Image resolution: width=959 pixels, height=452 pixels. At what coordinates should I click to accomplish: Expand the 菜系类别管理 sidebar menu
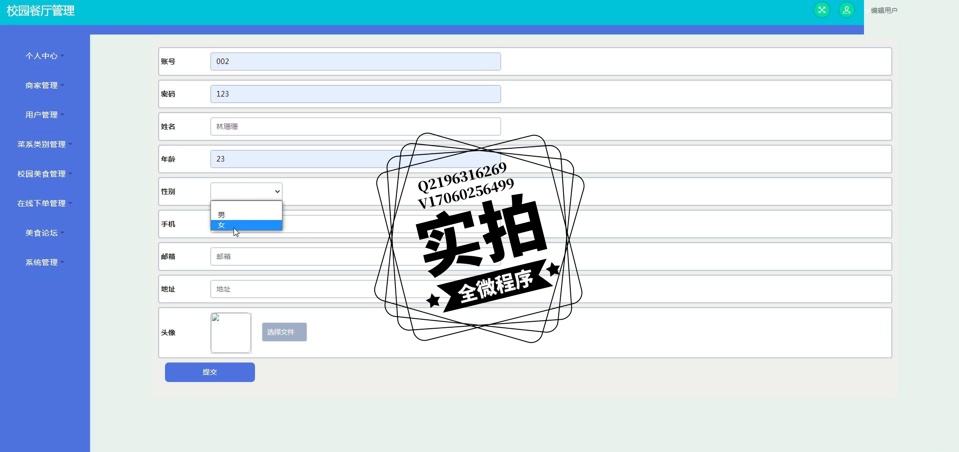tap(45, 145)
